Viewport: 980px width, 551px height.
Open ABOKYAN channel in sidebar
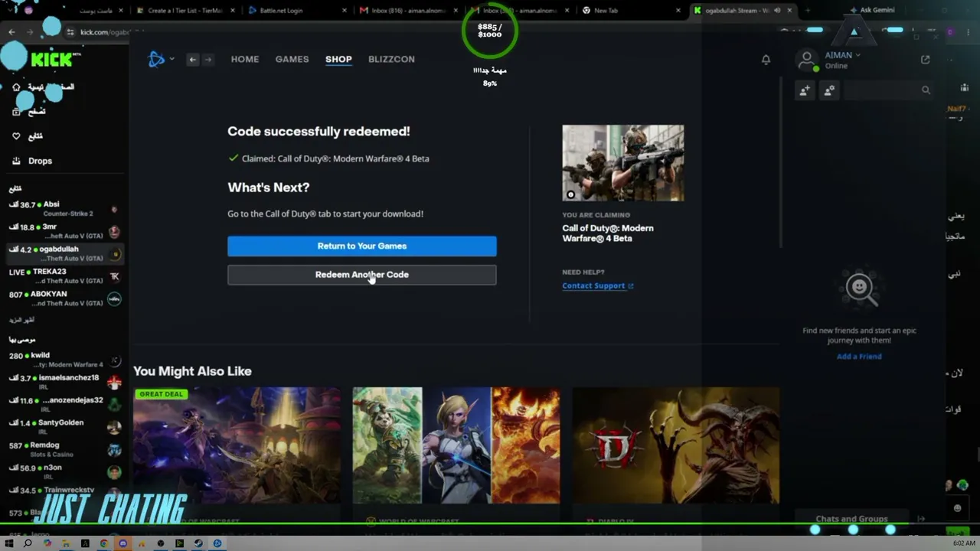pos(65,298)
